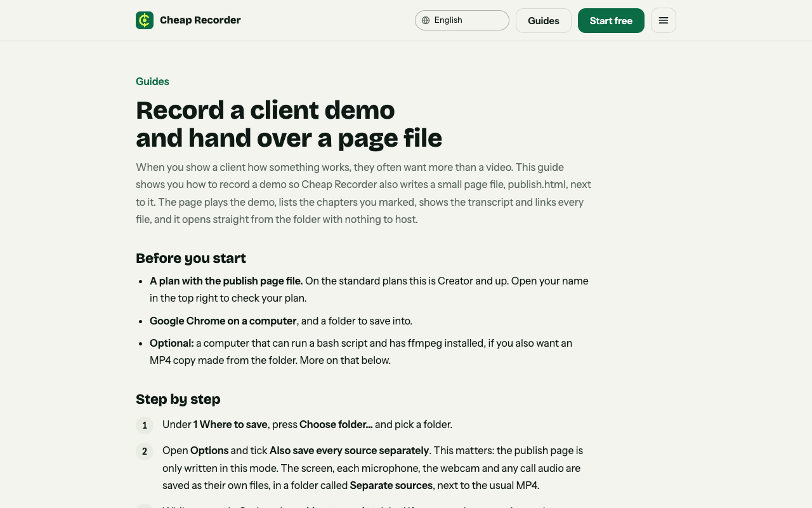Click the bold text "Separate sources"

coord(391,485)
